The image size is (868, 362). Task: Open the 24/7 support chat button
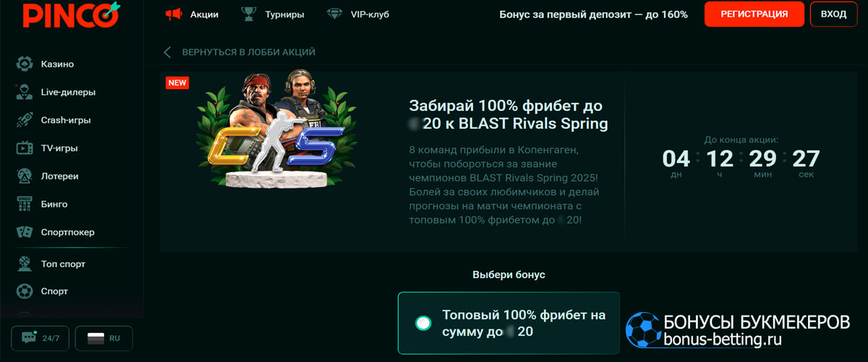[41, 338]
